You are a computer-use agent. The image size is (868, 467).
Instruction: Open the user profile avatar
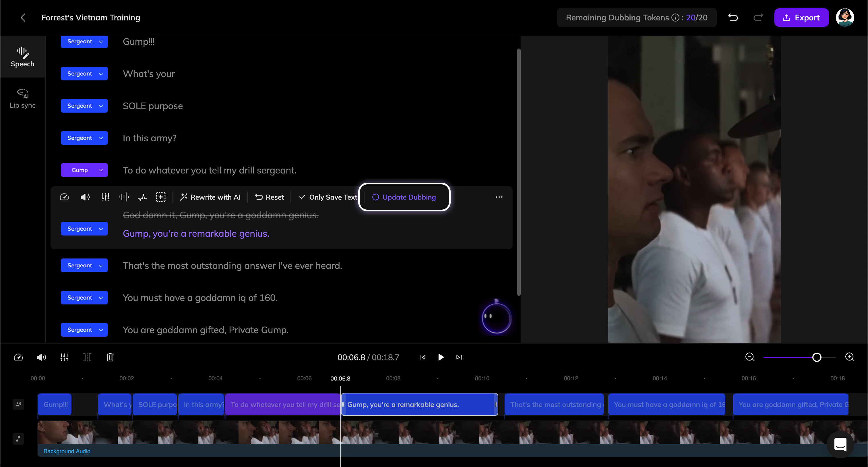coord(845,18)
